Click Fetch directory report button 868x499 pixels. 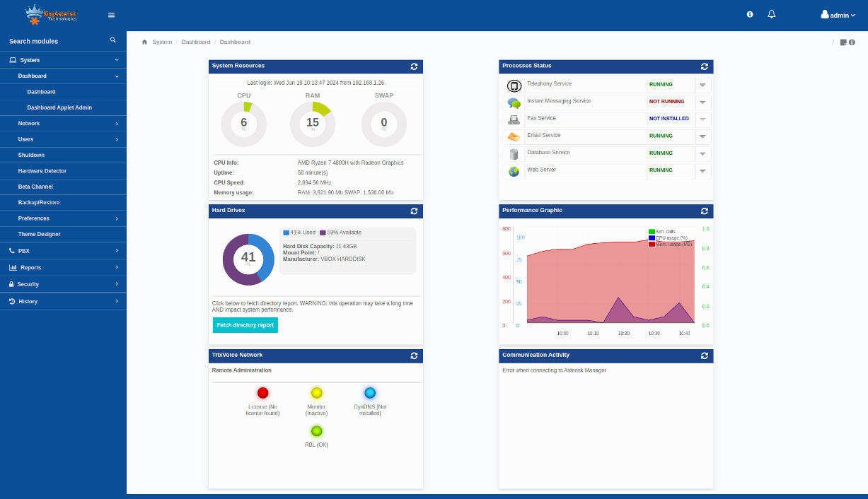pos(245,325)
